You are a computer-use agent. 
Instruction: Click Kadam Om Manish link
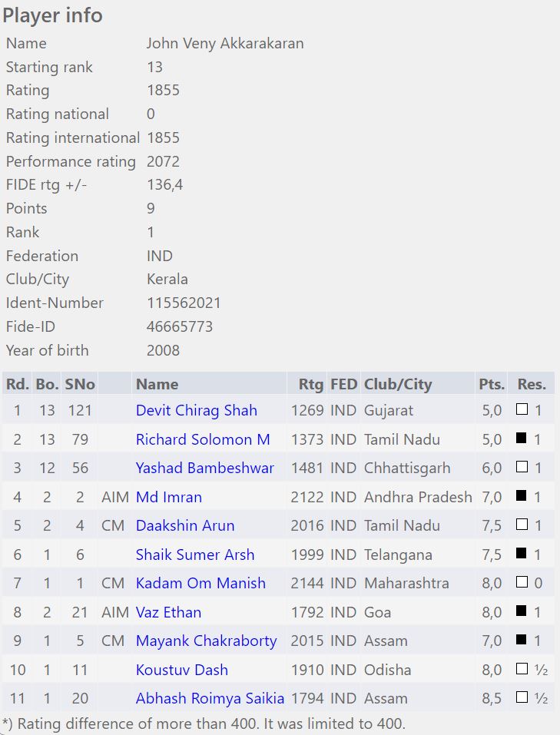(x=200, y=583)
